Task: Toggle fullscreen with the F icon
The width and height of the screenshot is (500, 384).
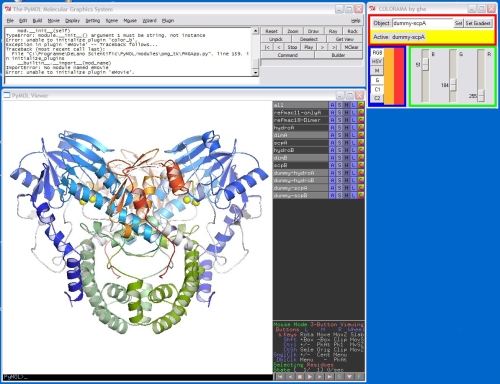Action: tap(359, 377)
